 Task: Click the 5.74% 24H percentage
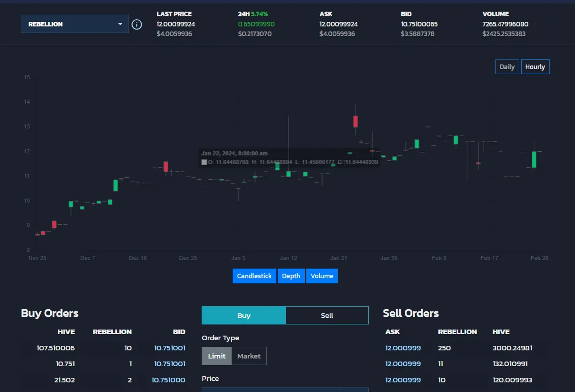pyautogui.click(x=260, y=14)
